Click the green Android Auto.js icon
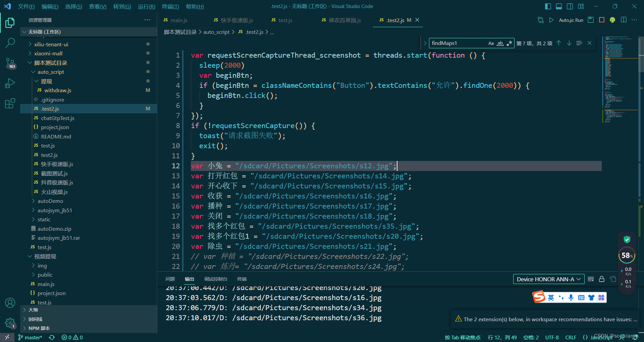644x342 pixels. click(x=612, y=20)
